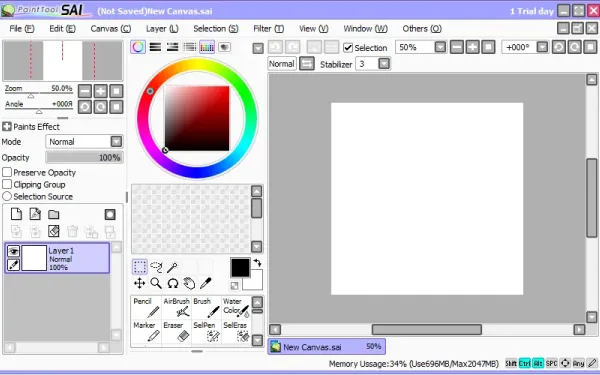This screenshot has height=375, width=600.
Task: Show the RGB slider panel
Action: point(155,47)
